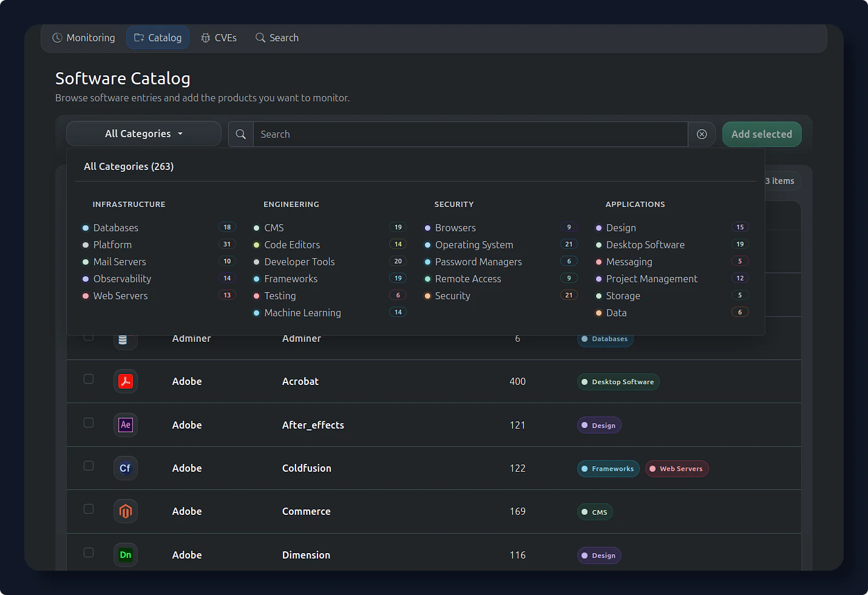Click the Databases tag on Adminer row
868x595 pixels.
click(x=605, y=339)
